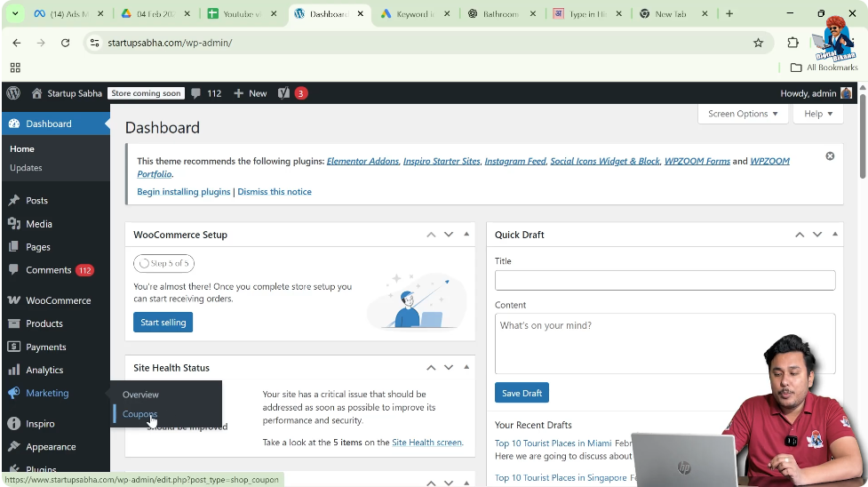
Task: Choose Overview from Marketing flyout
Action: coord(140,395)
